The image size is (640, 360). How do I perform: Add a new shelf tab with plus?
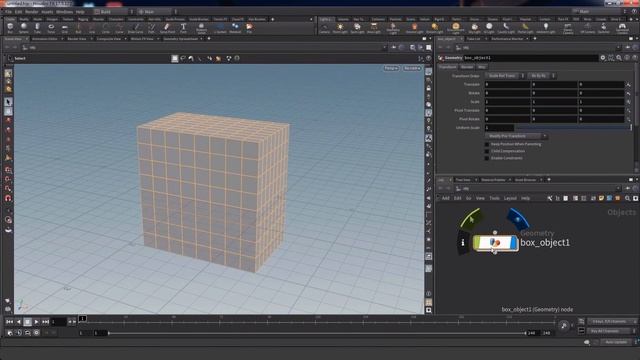point(273,19)
